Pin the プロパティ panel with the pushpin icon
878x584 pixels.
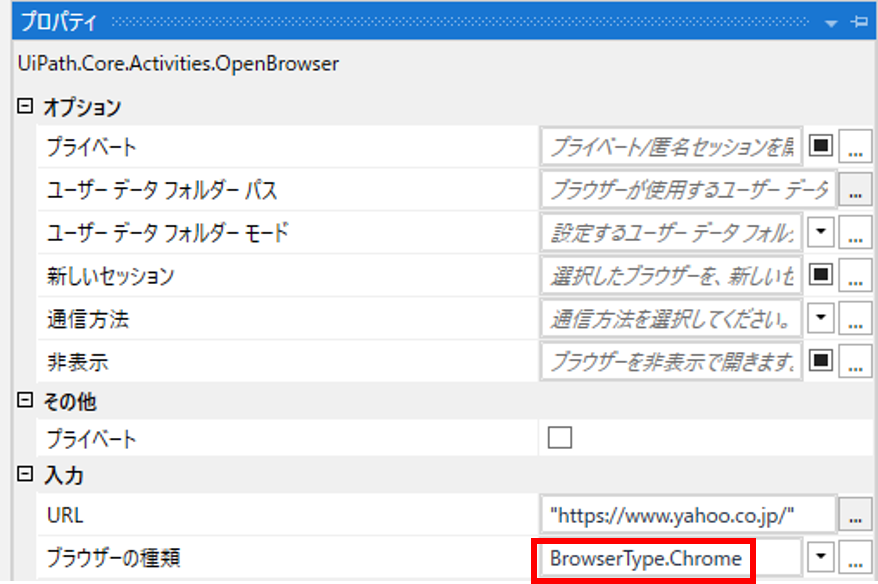pyautogui.click(x=859, y=22)
